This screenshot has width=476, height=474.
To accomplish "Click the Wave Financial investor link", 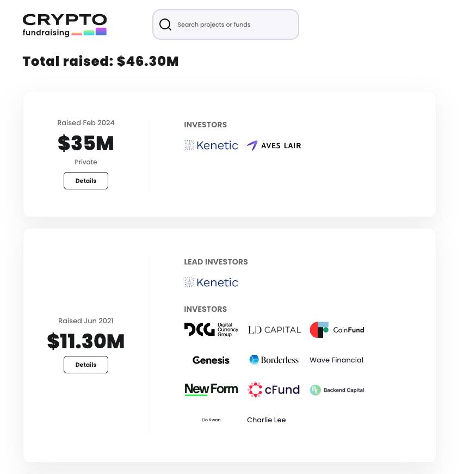I will [336, 360].
